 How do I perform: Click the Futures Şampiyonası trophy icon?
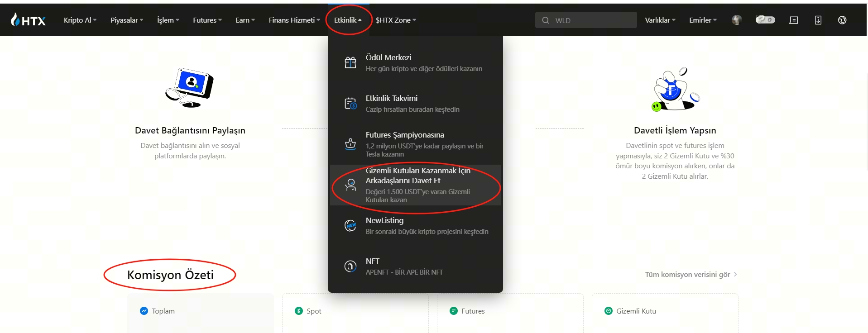click(350, 144)
